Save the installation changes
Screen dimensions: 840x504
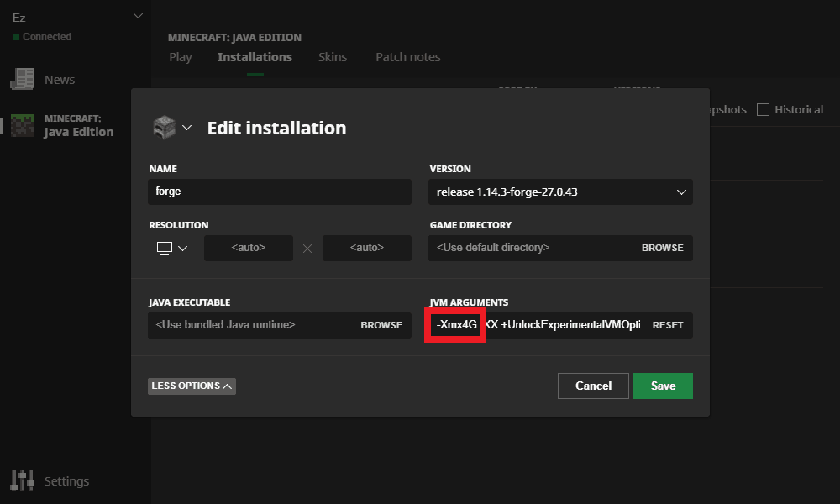point(663,386)
